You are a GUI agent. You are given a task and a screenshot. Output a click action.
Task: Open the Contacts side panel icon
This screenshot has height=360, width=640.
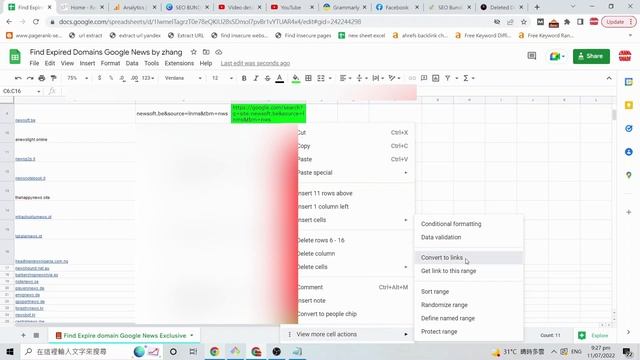click(x=629, y=152)
